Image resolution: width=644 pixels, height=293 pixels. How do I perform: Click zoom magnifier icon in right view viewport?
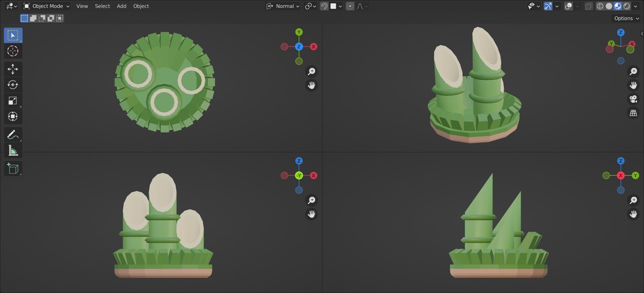[633, 200]
